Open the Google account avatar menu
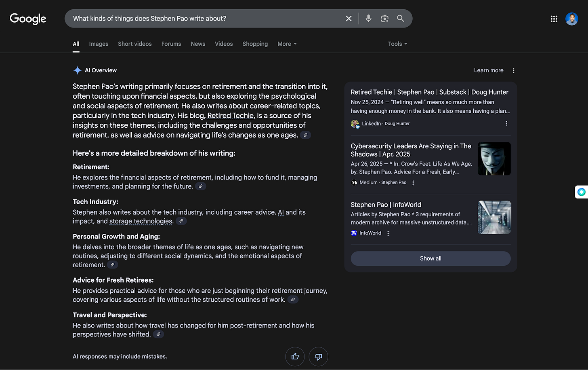 click(571, 19)
